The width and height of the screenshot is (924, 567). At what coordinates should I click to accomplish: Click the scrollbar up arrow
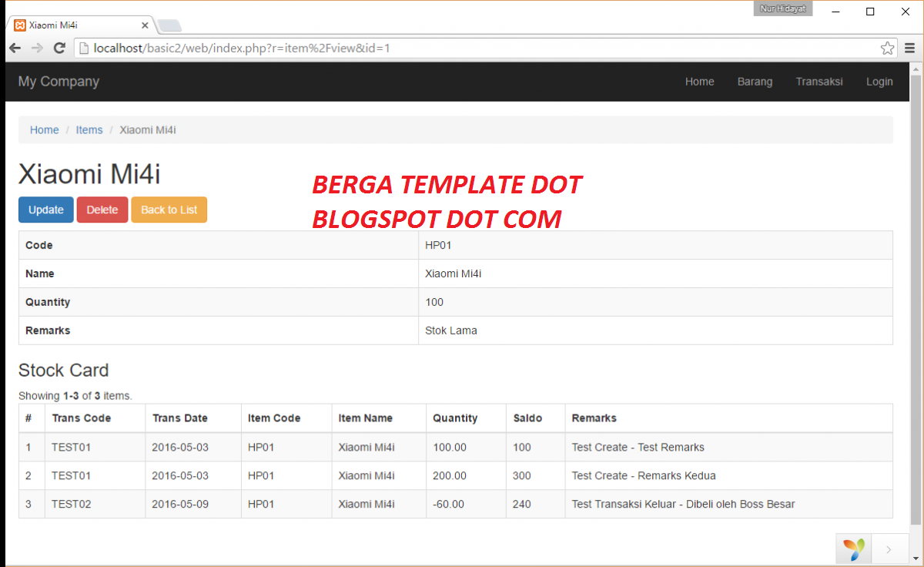916,69
